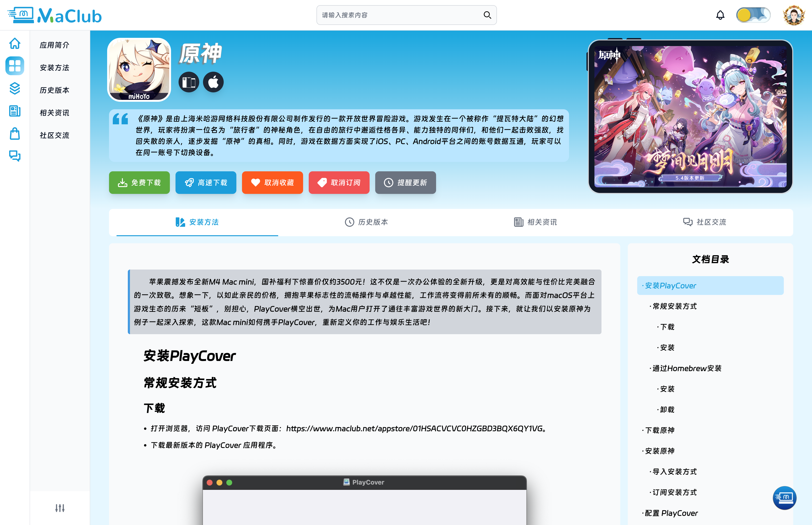Click the search input field
The image size is (812, 525).
(399, 15)
